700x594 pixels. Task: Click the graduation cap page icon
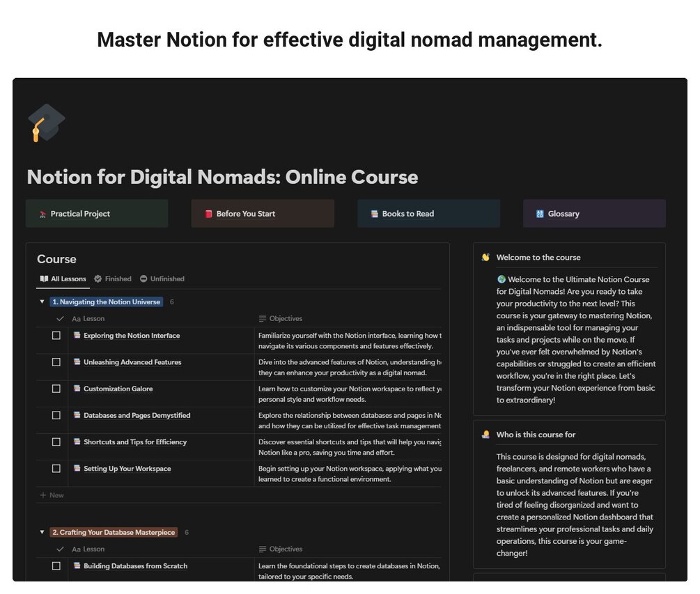pyautogui.click(x=46, y=123)
